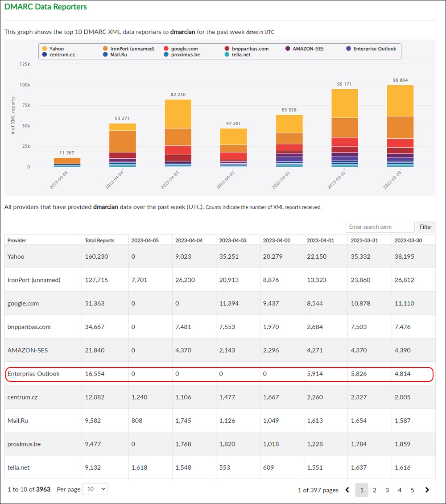
Task: Go to the next page arrow
Action: (427, 490)
